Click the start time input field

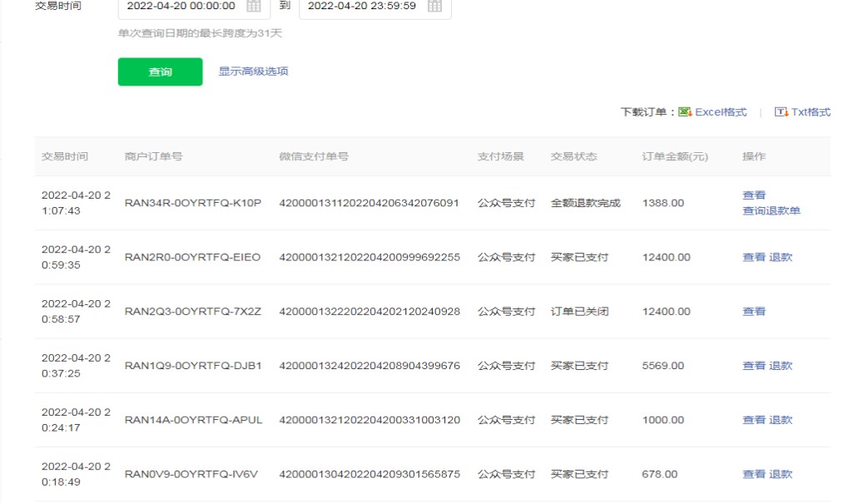[x=181, y=6]
